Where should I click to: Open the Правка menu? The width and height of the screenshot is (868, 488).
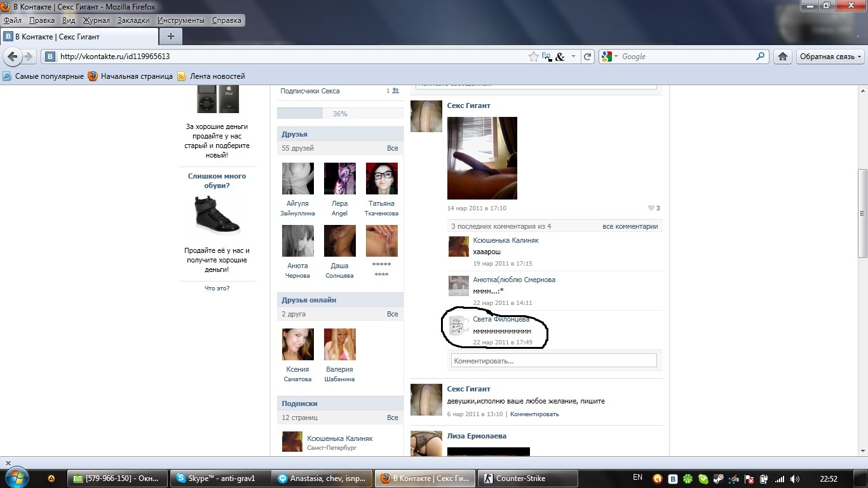[42, 20]
